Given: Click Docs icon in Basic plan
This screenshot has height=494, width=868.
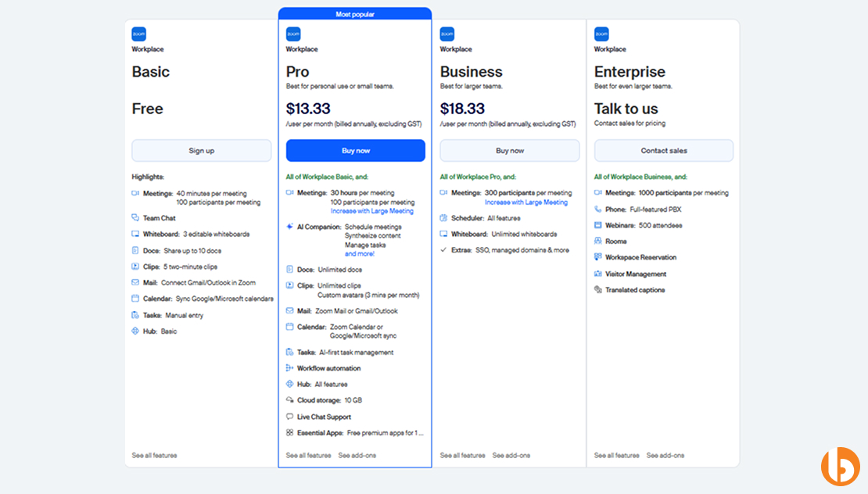Looking at the screenshot, I should point(135,250).
